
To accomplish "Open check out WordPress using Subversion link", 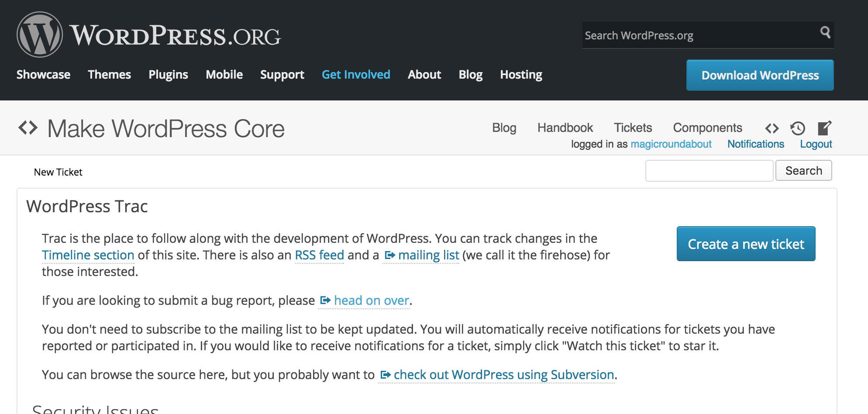I will [497, 375].
